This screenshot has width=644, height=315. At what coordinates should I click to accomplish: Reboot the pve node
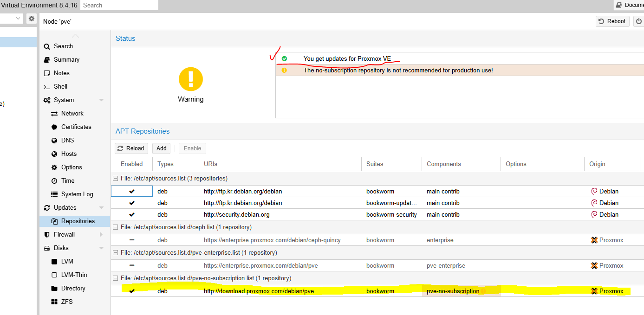click(612, 21)
